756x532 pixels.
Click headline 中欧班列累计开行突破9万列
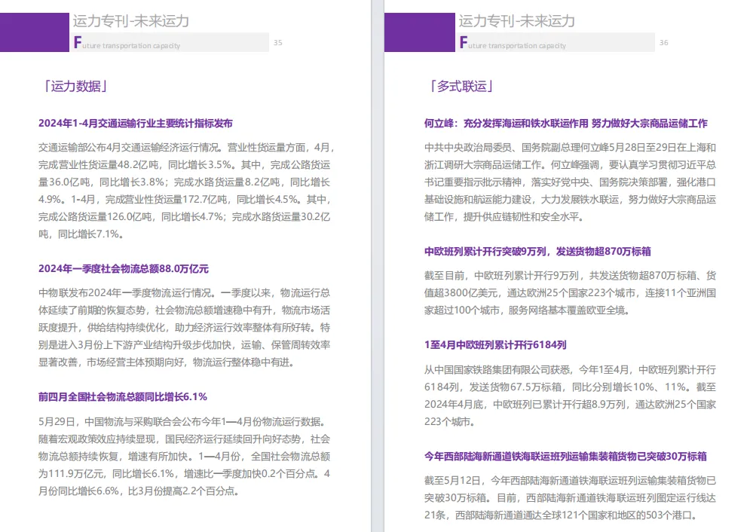tap(485, 252)
